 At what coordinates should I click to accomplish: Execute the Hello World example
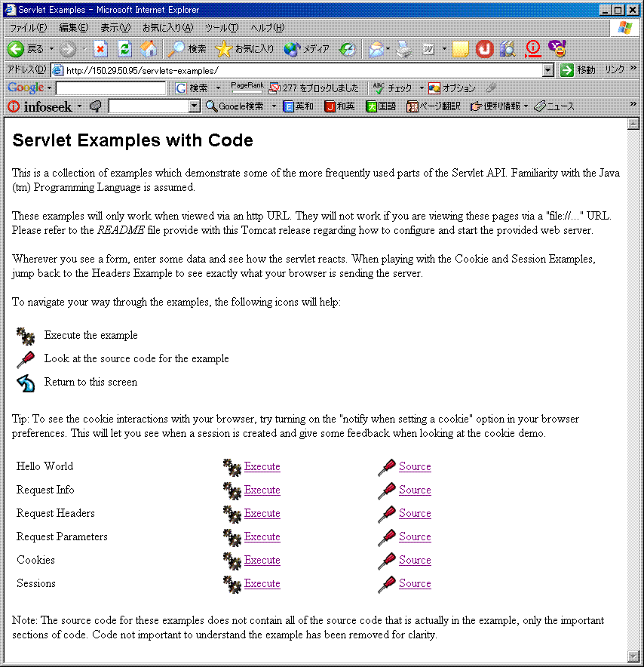(x=262, y=466)
